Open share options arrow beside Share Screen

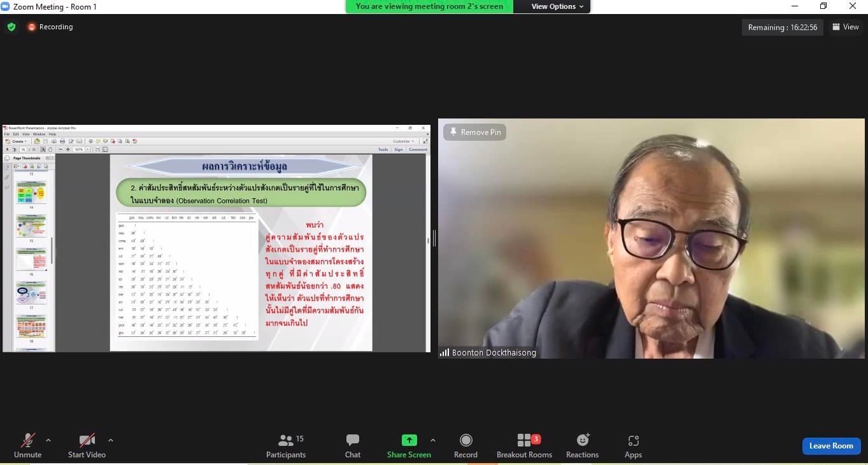click(433, 440)
